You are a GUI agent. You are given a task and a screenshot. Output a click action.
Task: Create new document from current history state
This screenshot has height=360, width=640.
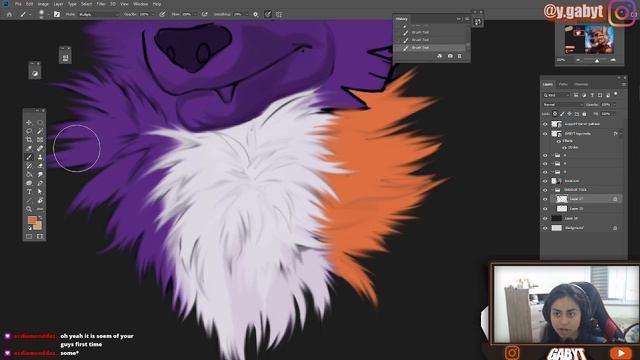point(440,56)
